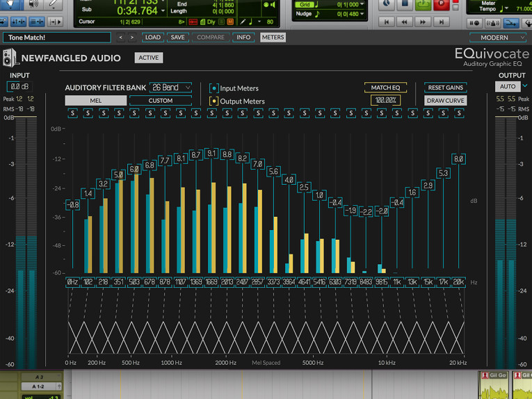Toggle the METERS display button

point(273,38)
